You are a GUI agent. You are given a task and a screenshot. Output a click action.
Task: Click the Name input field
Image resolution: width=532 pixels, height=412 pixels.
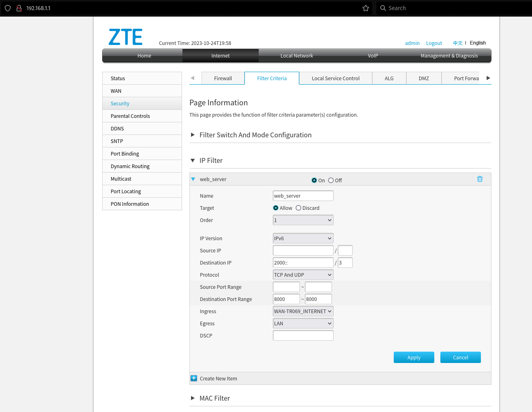click(x=303, y=196)
